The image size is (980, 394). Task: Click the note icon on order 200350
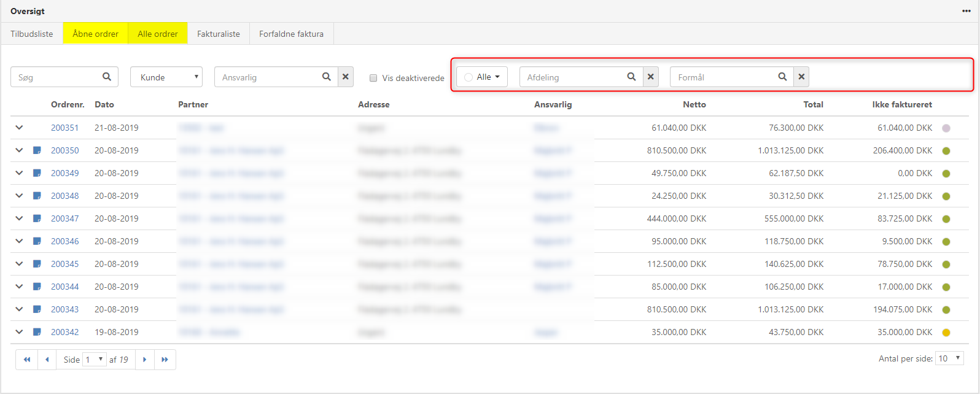pyautogui.click(x=37, y=150)
